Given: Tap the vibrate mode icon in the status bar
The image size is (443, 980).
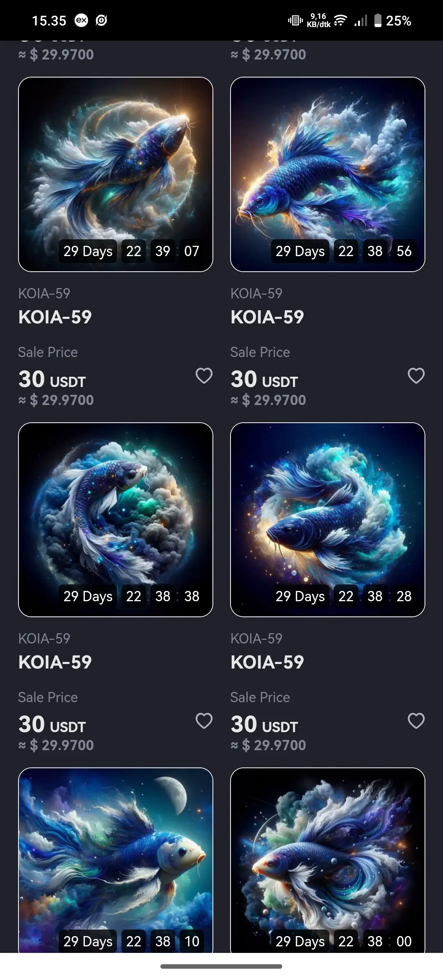Looking at the screenshot, I should click(x=295, y=20).
